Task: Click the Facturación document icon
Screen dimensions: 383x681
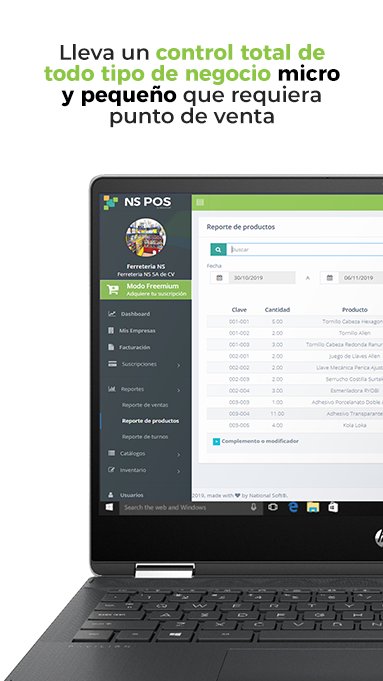Action: click(x=111, y=347)
